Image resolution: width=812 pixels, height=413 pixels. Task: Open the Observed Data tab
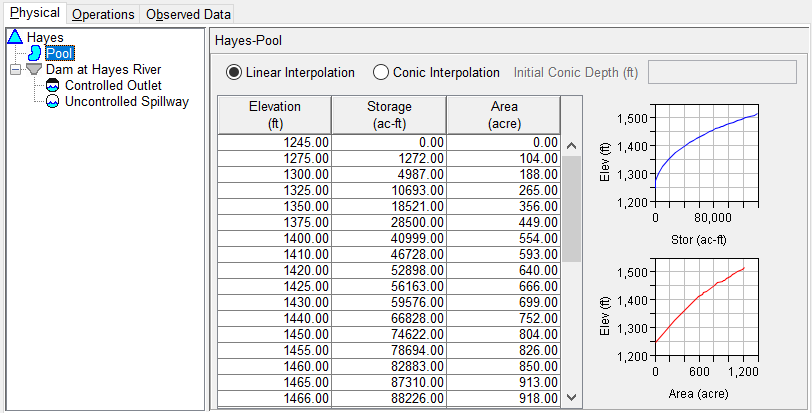coord(188,14)
